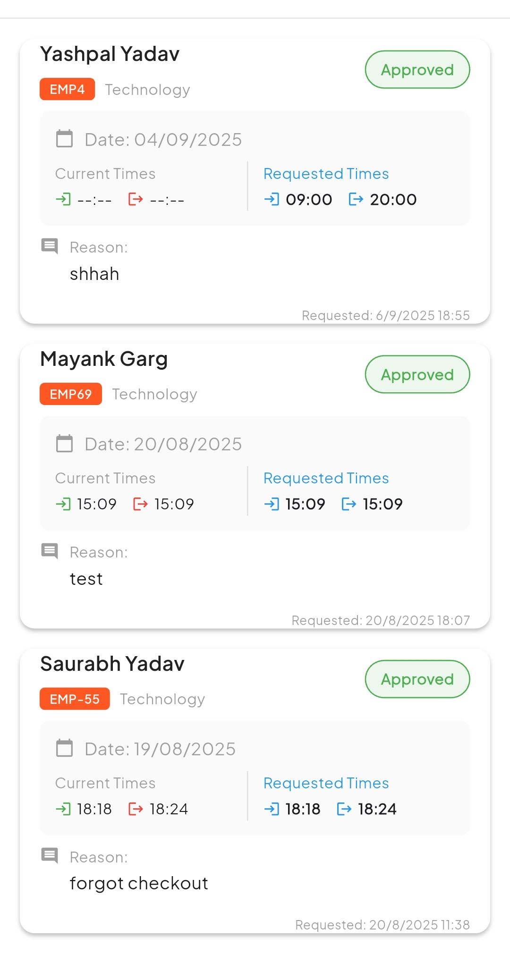
Task: Click the EMP-55 employee ID tag
Action: [75, 699]
